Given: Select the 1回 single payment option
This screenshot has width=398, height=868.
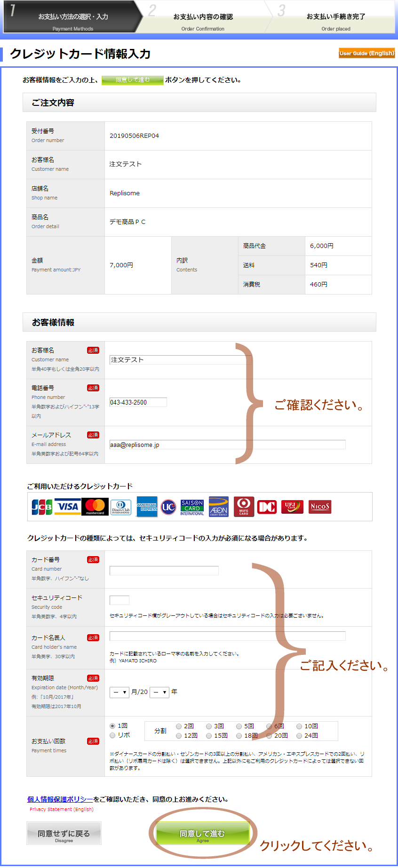Looking at the screenshot, I should click(x=112, y=726).
